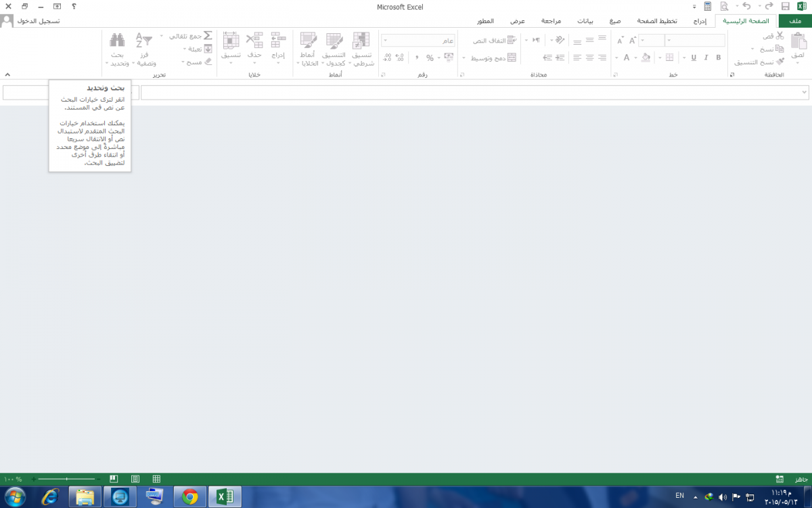The width and height of the screenshot is (812, 508).
Task: Open Find and Select (بحث وتحديد) binoculars
Action: tap(118, 49)
